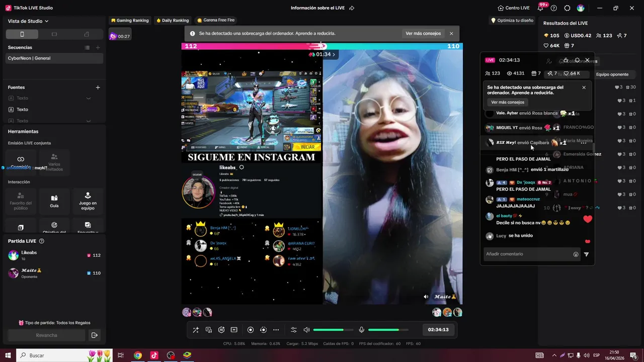Open TikTok LIVE Studio settings gear
Screen dimensions: 644x362
(x=567, y=8)
